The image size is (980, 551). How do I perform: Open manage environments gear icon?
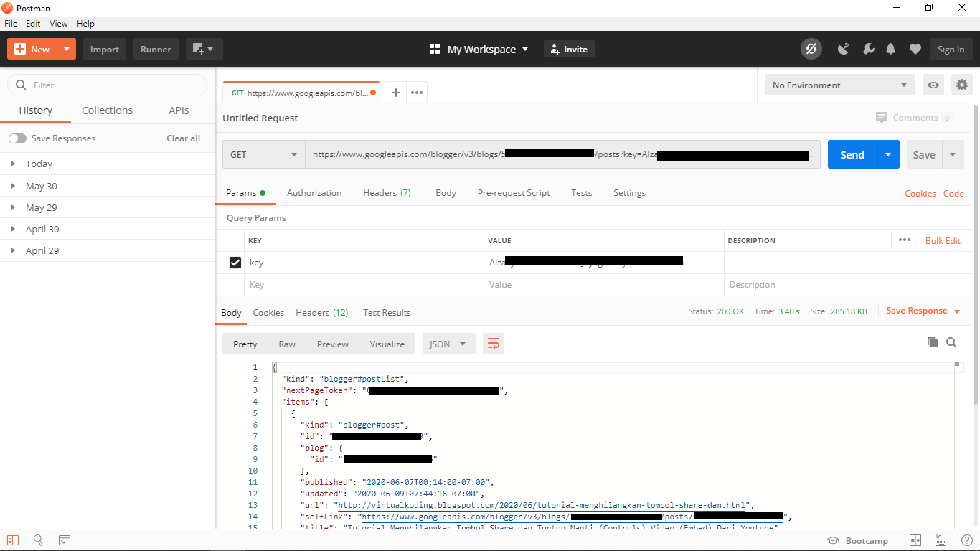(x=961, y=85)
